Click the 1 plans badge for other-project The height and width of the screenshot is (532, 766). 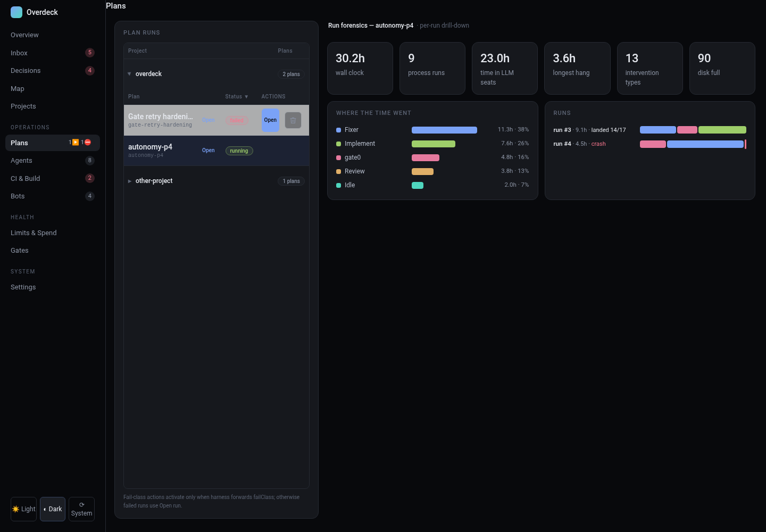291,181
